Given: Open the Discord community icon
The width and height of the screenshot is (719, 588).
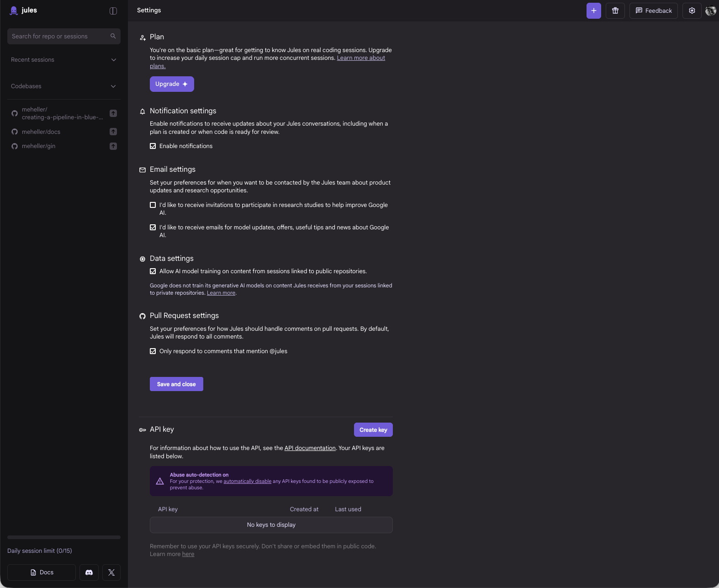Looking at the screenshot, I should [89, 572].
